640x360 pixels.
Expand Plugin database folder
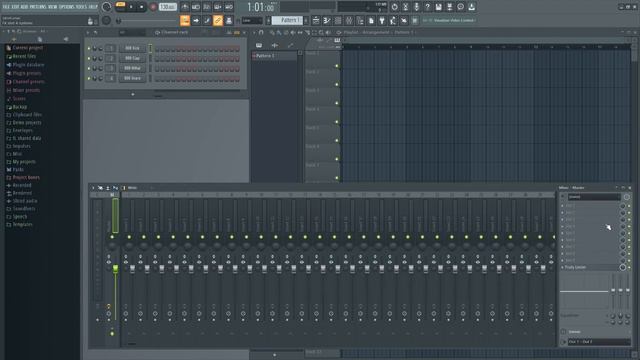[x=25, y=65]
